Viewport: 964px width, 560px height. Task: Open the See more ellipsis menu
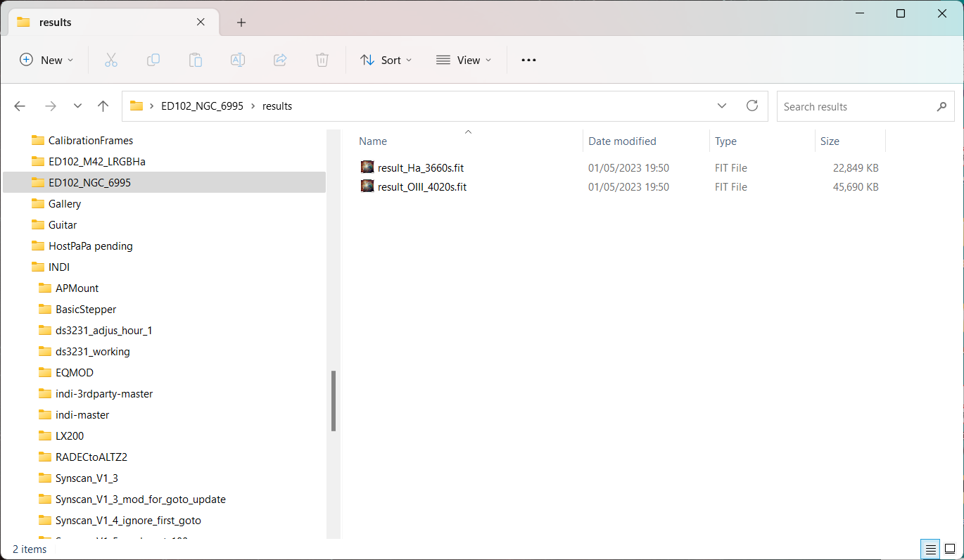(x=528, y=61)
